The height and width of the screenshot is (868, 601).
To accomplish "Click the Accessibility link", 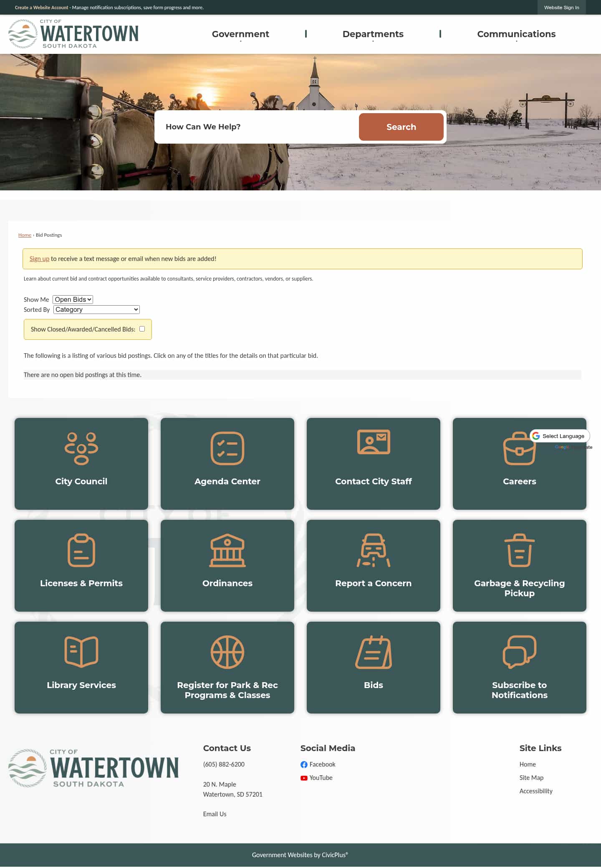I will click(536, 791).
